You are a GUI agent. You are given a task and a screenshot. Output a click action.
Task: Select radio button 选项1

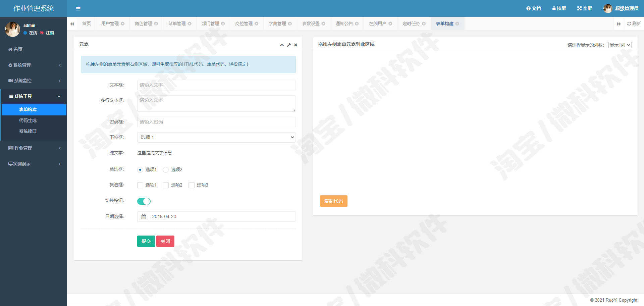[x=140, y=170]
